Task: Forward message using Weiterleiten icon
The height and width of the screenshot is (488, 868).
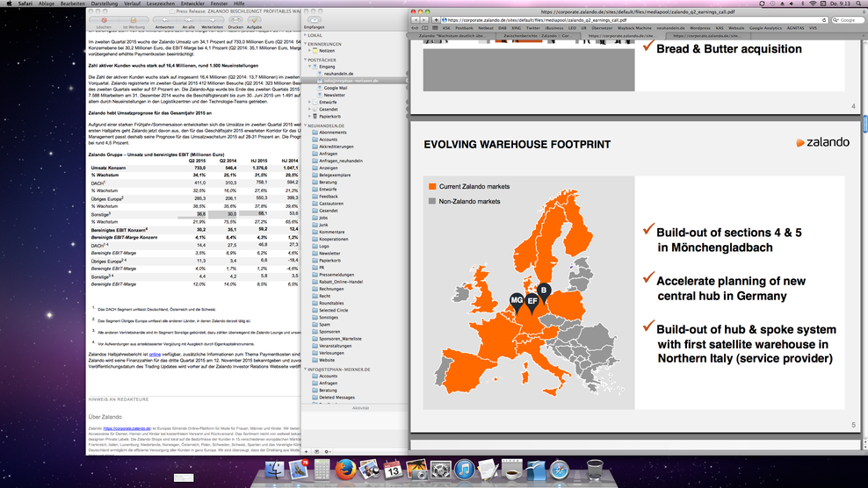Action: [x=212, y=20]
